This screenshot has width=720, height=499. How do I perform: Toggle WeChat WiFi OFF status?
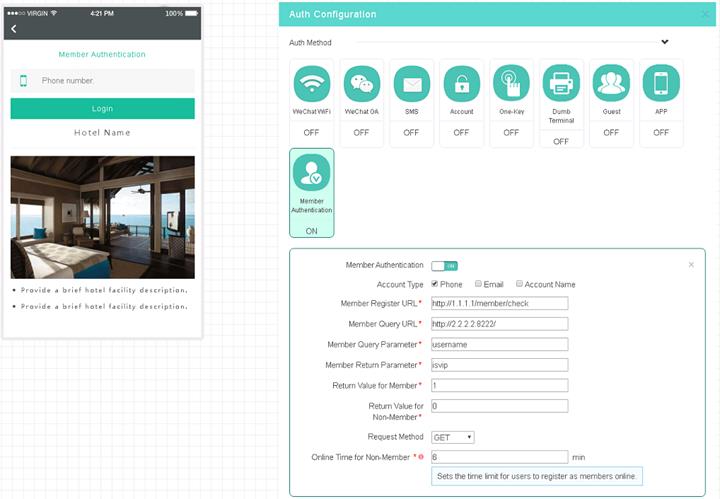coord(311,133)
